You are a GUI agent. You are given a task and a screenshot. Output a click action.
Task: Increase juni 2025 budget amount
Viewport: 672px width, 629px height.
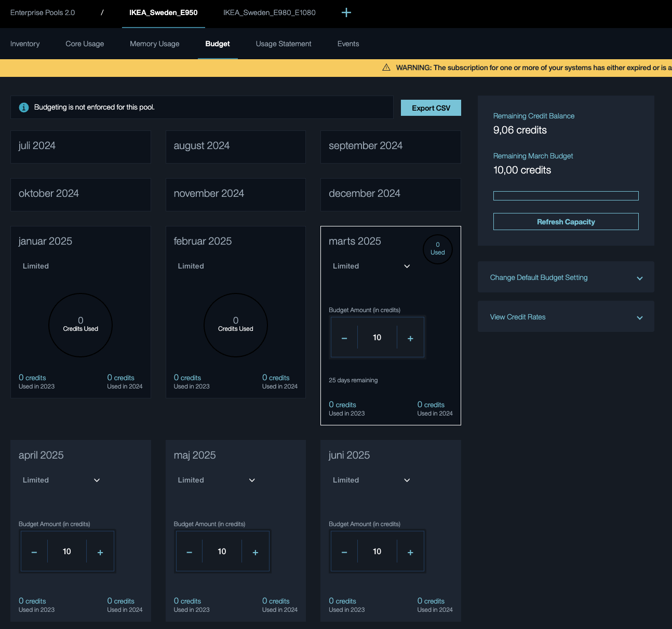[410, 552]
